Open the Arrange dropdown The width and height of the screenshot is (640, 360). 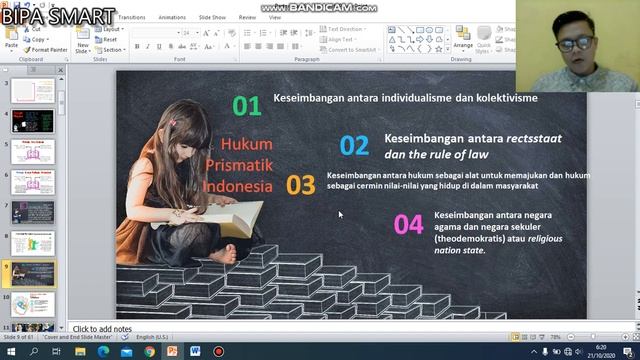pyautogui.click(x=463, y=40)
